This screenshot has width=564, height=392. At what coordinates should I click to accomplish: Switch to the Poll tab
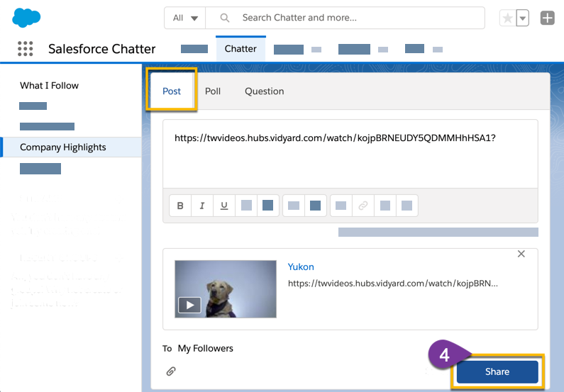[x=213, y=91]
